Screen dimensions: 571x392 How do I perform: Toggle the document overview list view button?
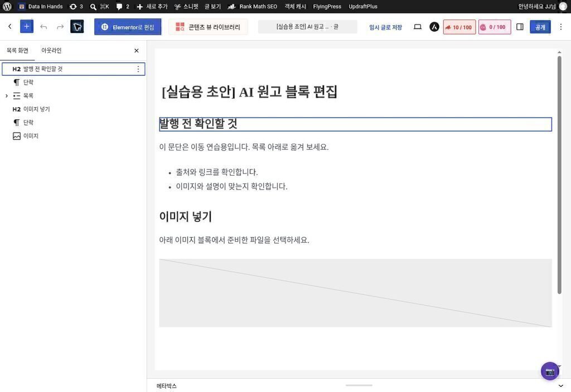pos(77,27)
